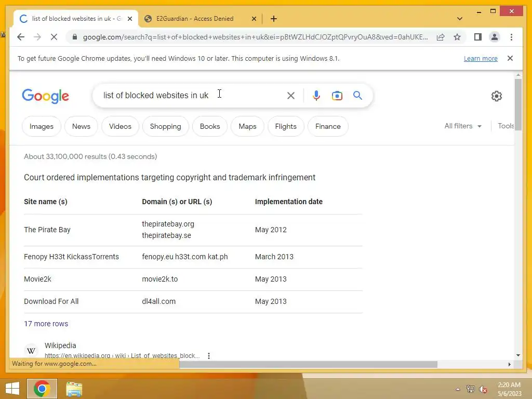Select the Download For All cell
The width and height of the screenshot is (532, 399).
tap(51, 301)
